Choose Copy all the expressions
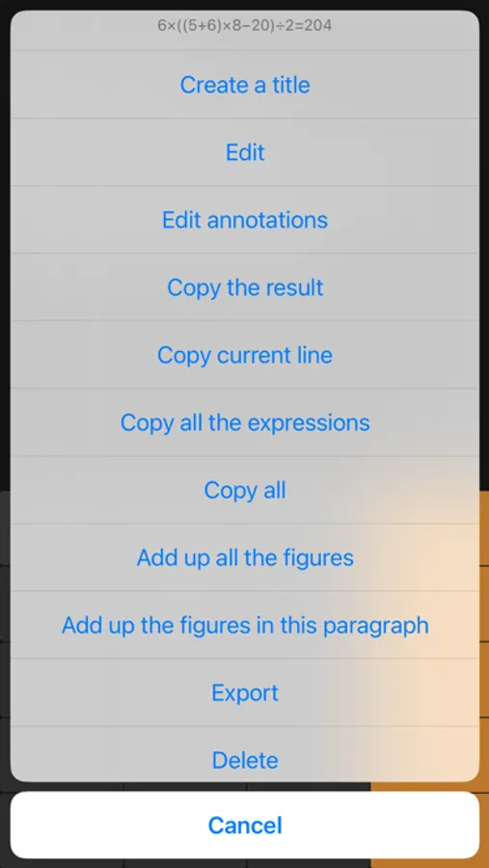489x868 pixels. tap(245, 422)
